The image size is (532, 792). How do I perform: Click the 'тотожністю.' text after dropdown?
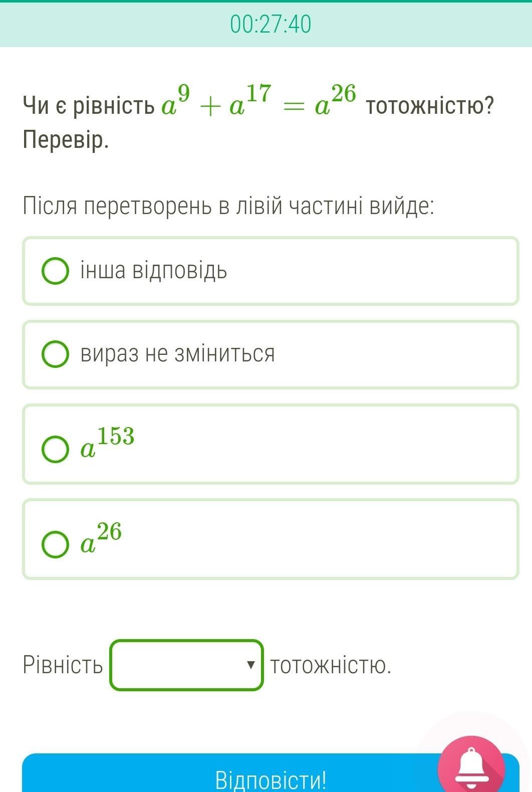(x=331, y=665)
